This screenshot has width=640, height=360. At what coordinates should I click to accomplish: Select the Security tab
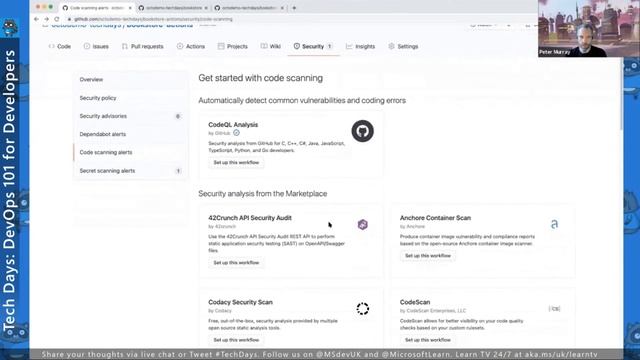pos(313,47)
